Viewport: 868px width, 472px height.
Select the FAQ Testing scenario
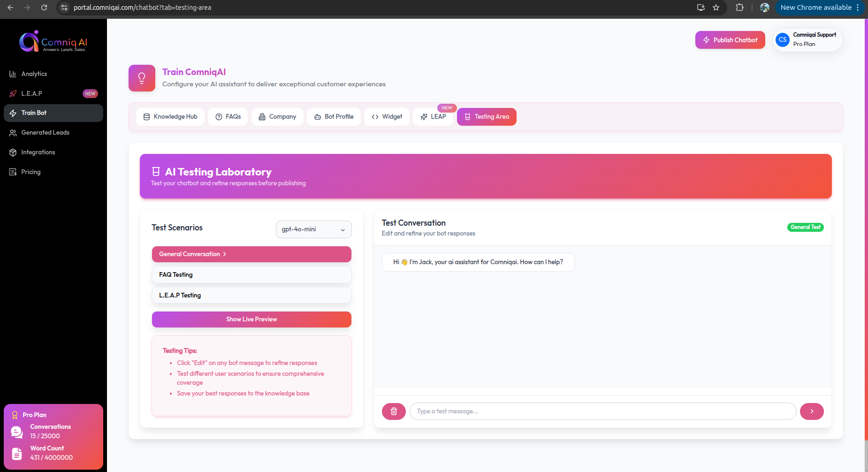[251, 275]
